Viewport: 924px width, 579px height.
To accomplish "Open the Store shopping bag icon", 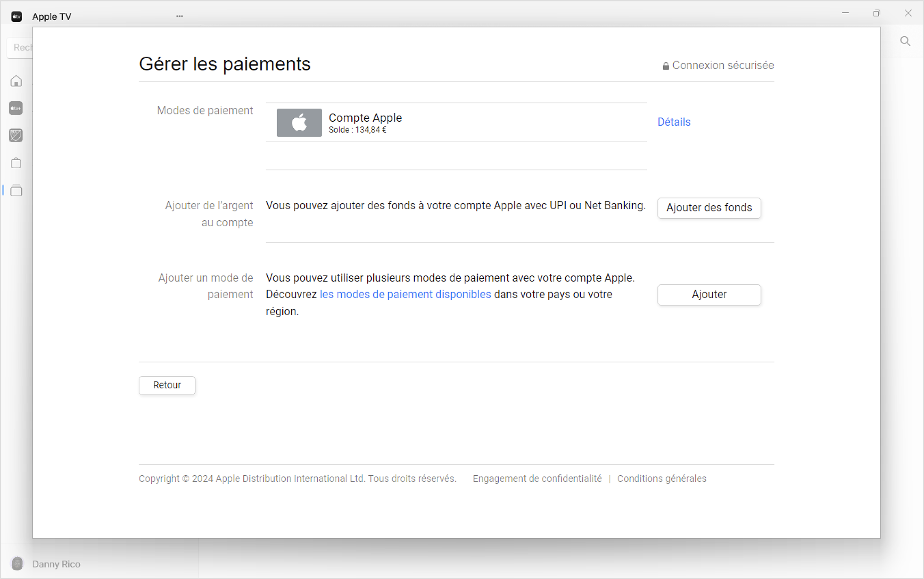I will click(x=16, y=163).
